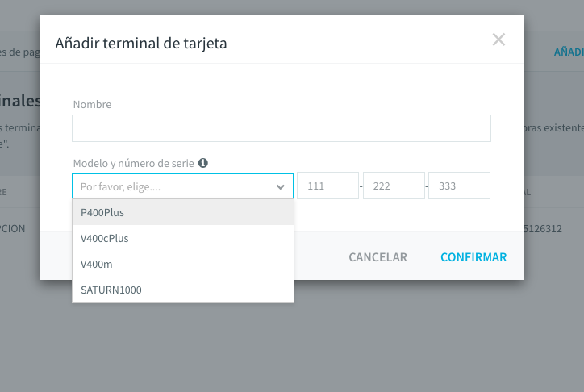The height and width of the screenshot is (392, 584).
Task: Click the Por favor, elige model combo box
Action: [182, 186]
